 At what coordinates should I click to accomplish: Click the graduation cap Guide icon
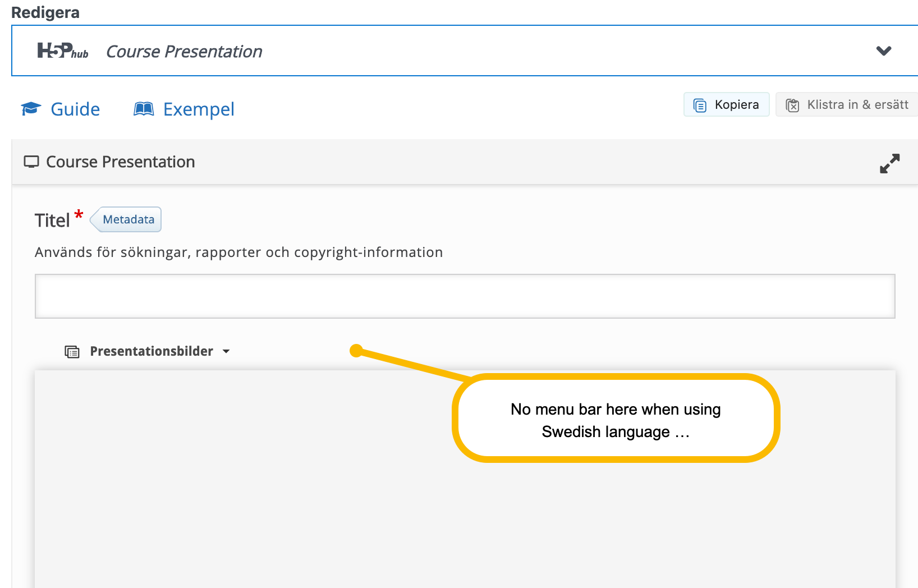tap(31, 108)
